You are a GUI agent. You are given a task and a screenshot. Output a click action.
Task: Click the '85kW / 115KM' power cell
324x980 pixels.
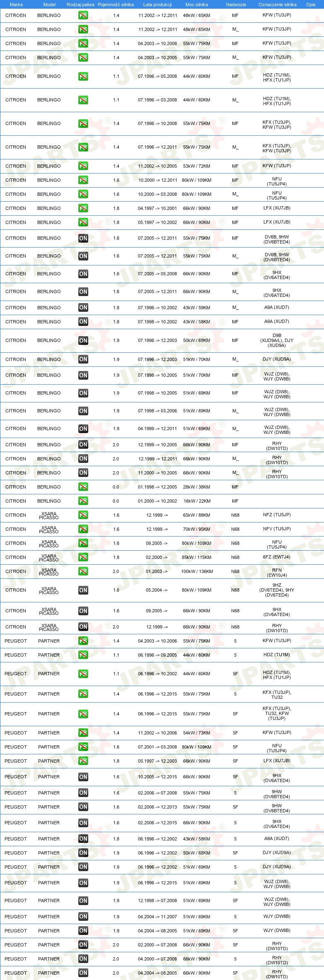(197, 557)
